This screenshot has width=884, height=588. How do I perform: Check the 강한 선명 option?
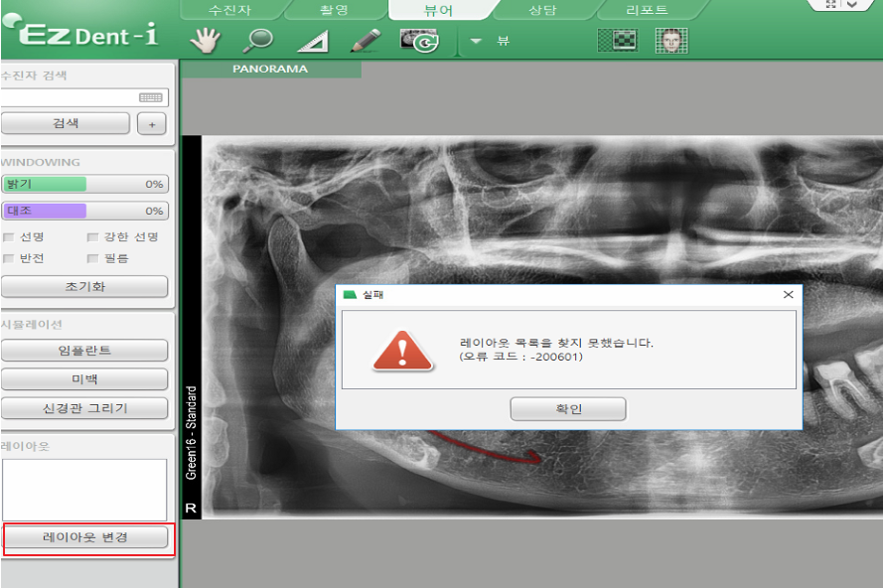tap(92, 237)
